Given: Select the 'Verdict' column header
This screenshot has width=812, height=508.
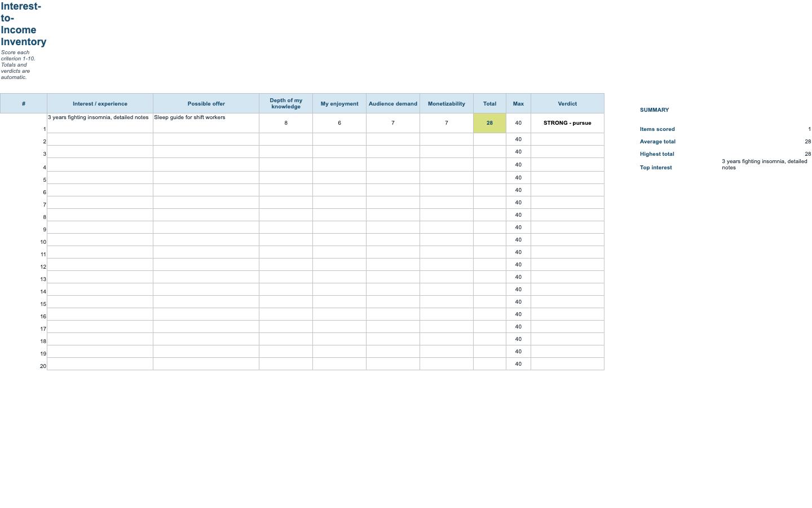Looking at the screenshot, I should pyautogui.click(x=567, y=103).
